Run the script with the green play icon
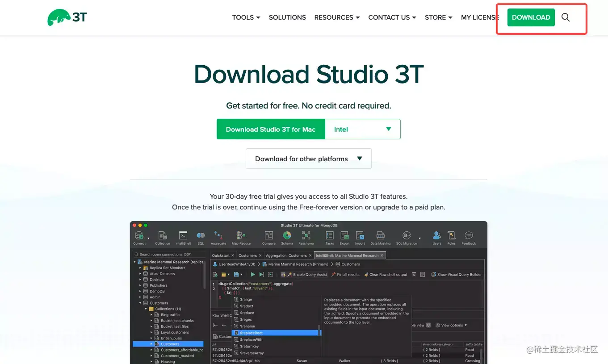Screen dimensions: 608x364 (x=253, y=274)
